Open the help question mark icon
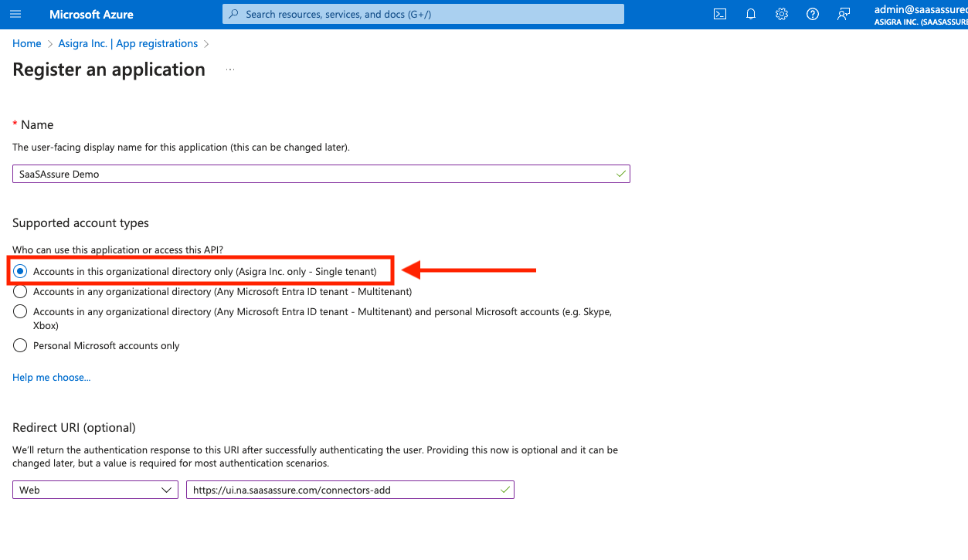Image resolution: width=968 pixels, height=560 pixels. 812,15
